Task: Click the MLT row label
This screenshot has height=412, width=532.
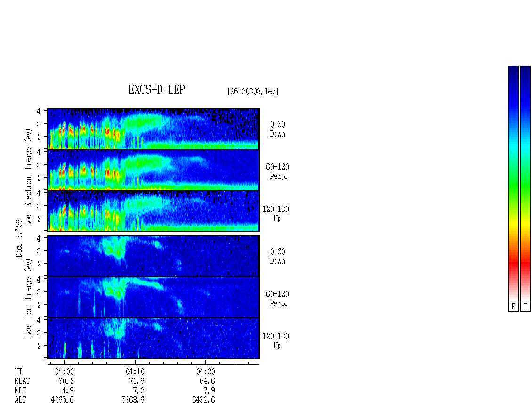Action: click(20, 391)
